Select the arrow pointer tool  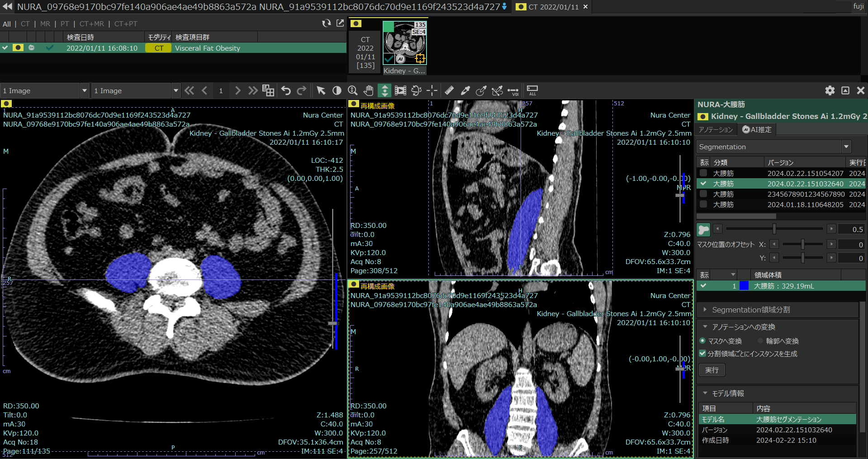321,90
